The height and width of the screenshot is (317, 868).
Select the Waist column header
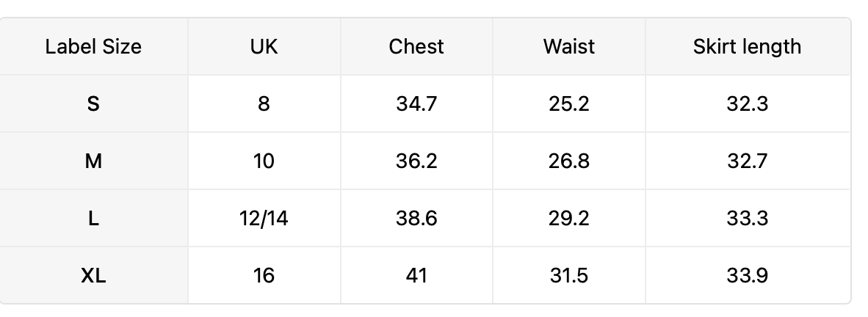point(569,46)
